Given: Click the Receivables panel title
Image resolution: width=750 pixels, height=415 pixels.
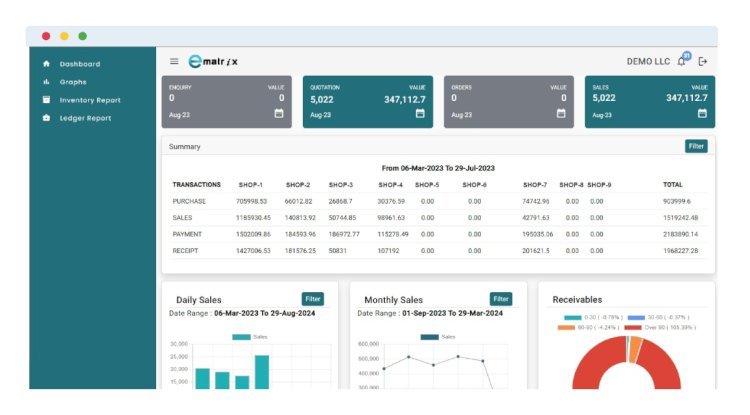Looking at the screenshot, I should click(x=577, y=300).
